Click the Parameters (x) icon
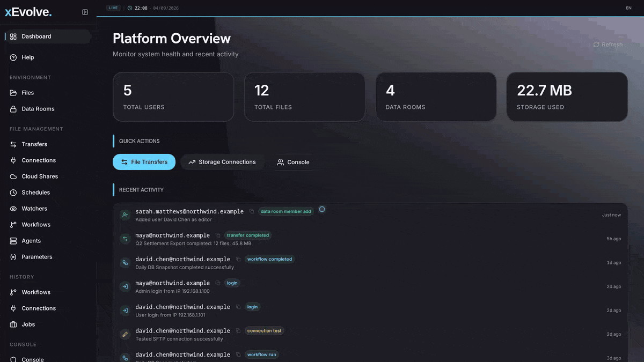This screenshot has height=362, width=644. tap(13, 257)
